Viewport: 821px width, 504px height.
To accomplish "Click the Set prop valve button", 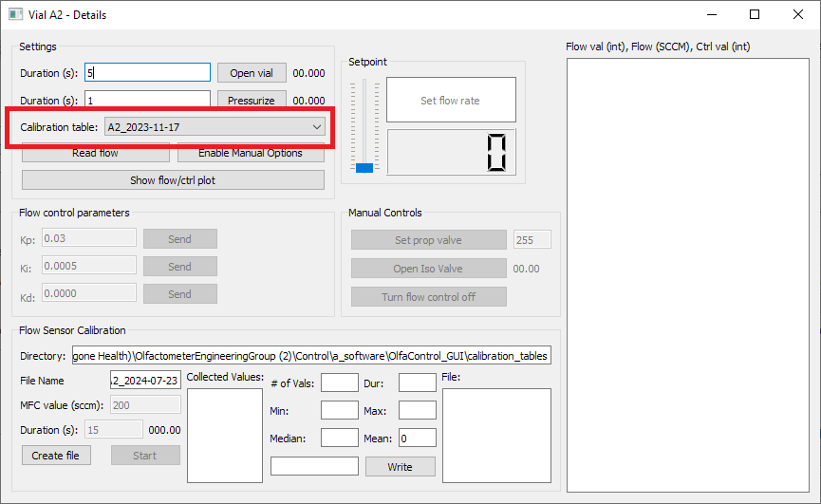I will [x=429, y=240].
